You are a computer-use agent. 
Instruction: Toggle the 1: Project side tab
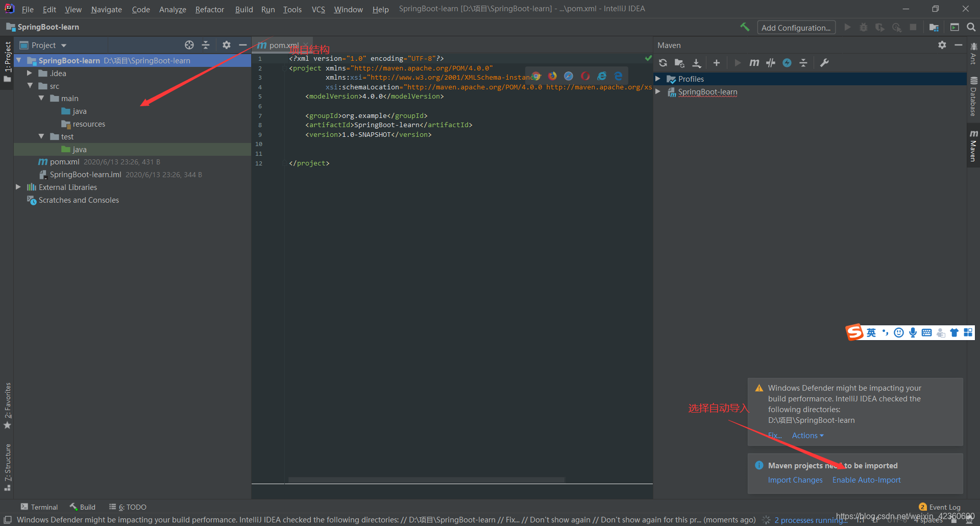(x=7, y=62)
